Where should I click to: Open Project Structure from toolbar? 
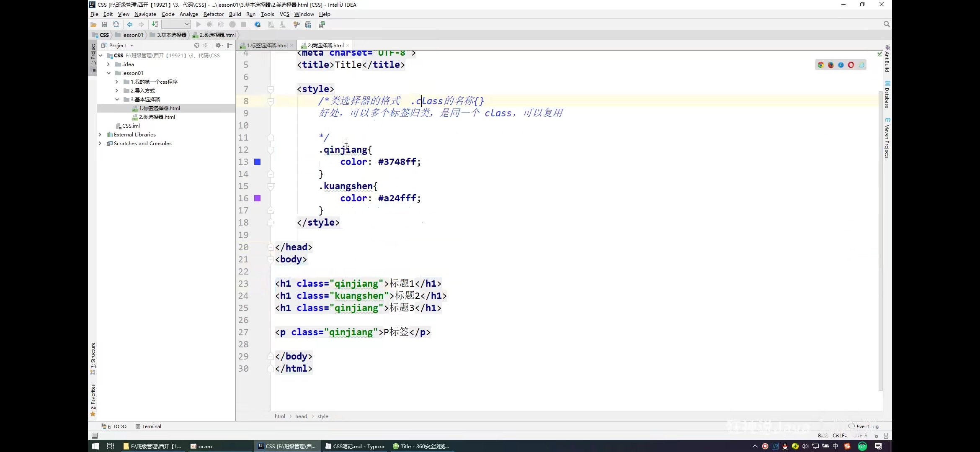[308, 24]
